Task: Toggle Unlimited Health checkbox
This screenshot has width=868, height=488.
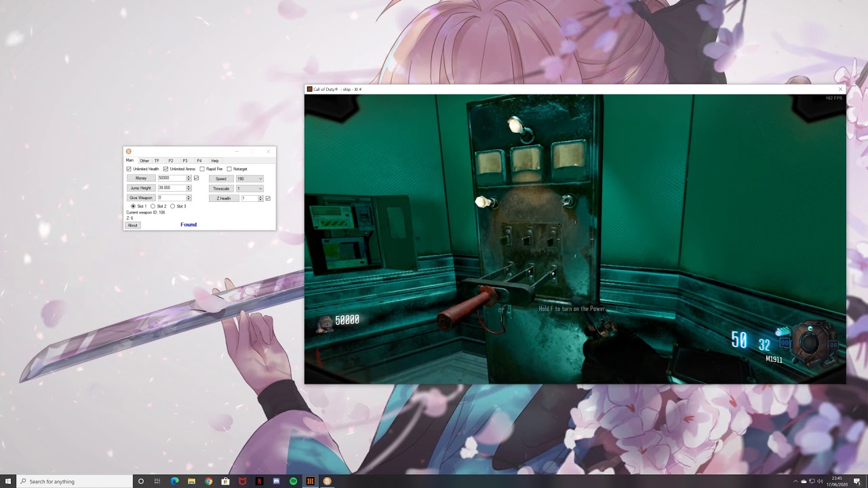Action: point(129,169)
